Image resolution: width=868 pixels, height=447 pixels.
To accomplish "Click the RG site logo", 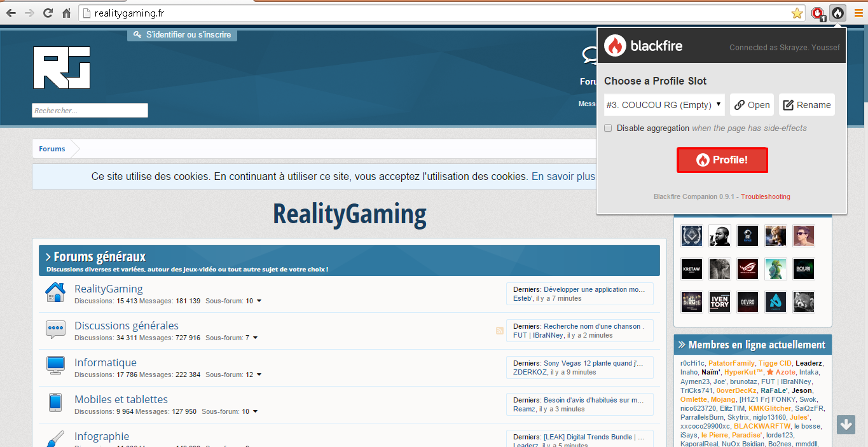I will [62, 67].
